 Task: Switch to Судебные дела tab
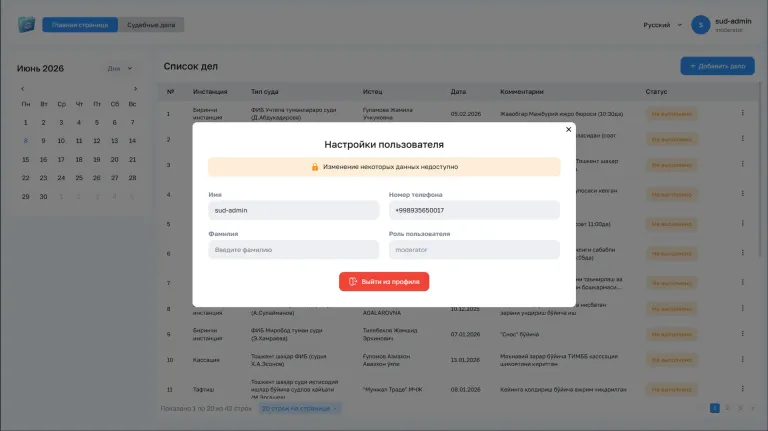151,25
